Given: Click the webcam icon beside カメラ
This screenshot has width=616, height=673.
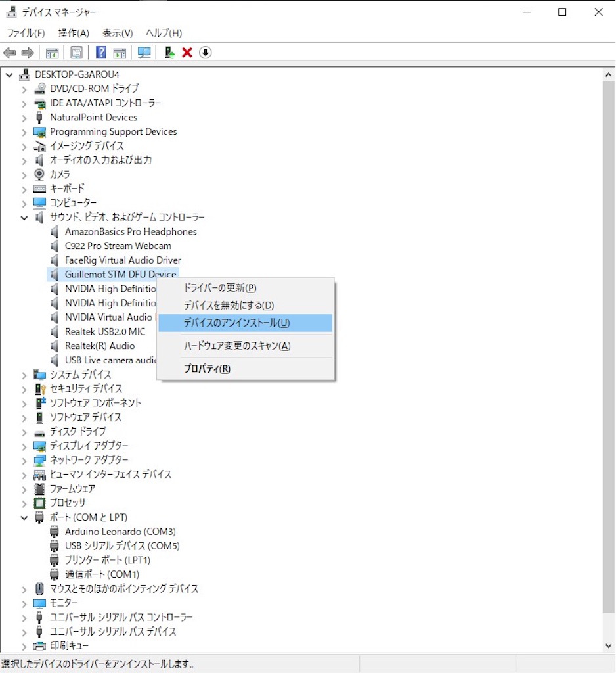Looking at the screenshot, I should (39, 174).
